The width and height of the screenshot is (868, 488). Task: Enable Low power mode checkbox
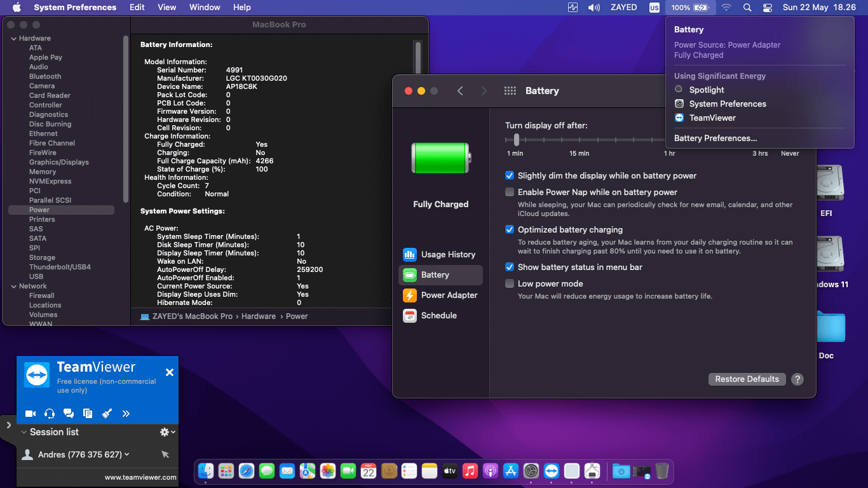point(510,283)
